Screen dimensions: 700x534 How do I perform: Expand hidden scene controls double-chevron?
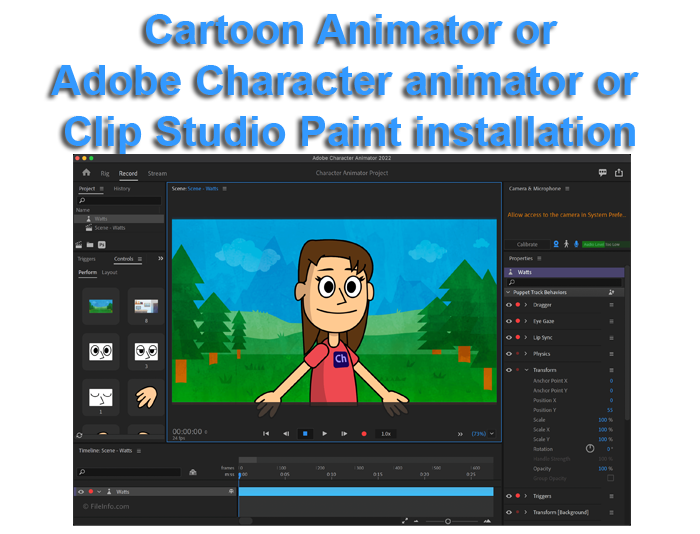pyautogui.click(x=460, y=434)
